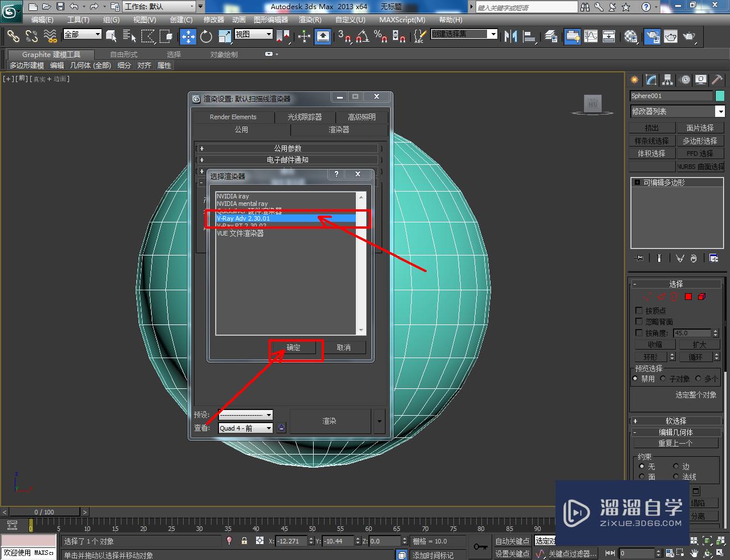Select the Select and Scale tool

point(225,36)
